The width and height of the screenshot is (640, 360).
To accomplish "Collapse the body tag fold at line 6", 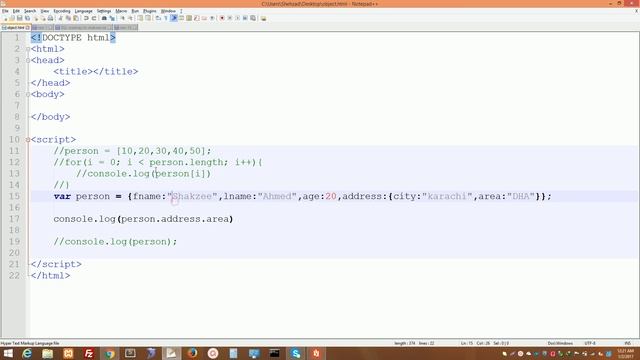I will (x=28, y=94).
